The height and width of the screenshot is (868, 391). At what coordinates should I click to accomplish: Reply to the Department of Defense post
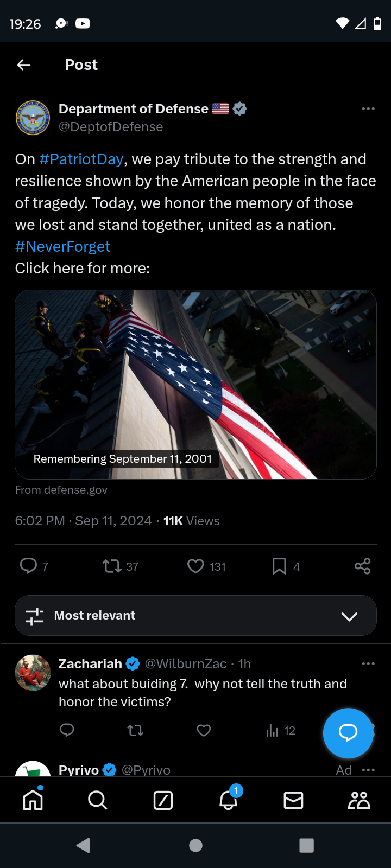click(x=28, y=566)
